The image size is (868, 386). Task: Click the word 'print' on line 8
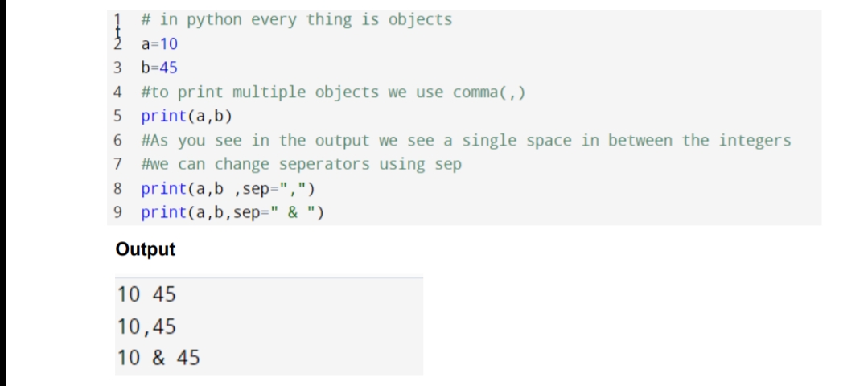pos(164,189)
